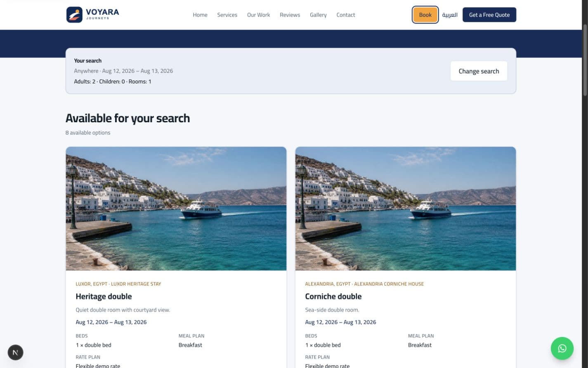Click 'Available for your search' heading

click(128, 118)
